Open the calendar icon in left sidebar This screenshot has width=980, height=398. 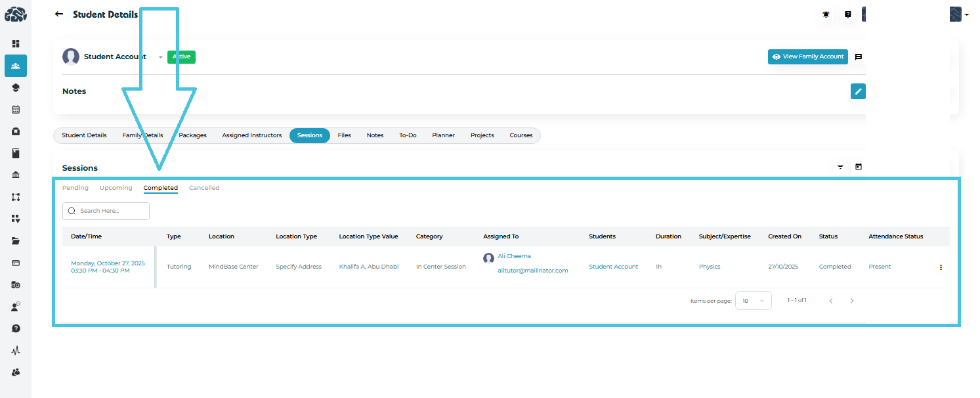[x=16, y=110]
